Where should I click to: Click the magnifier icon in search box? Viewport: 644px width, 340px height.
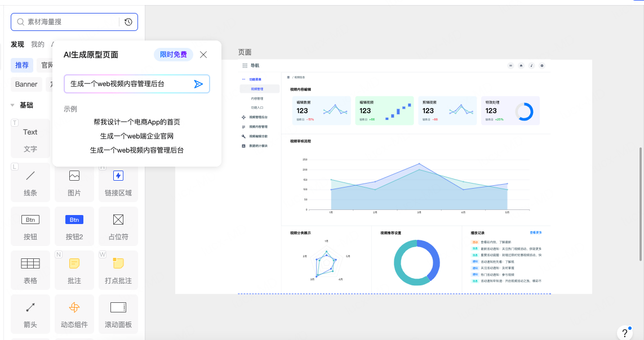pos(20,22)
